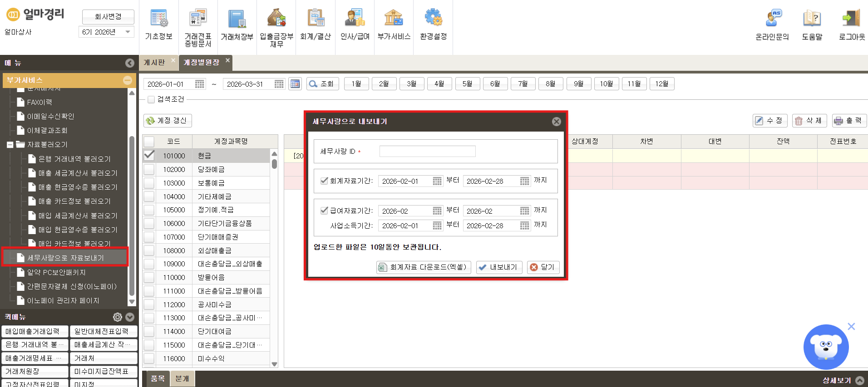Screen dimensions: 868x387
Task: Open the 인사/급여 module
Action: click(355, 25)
